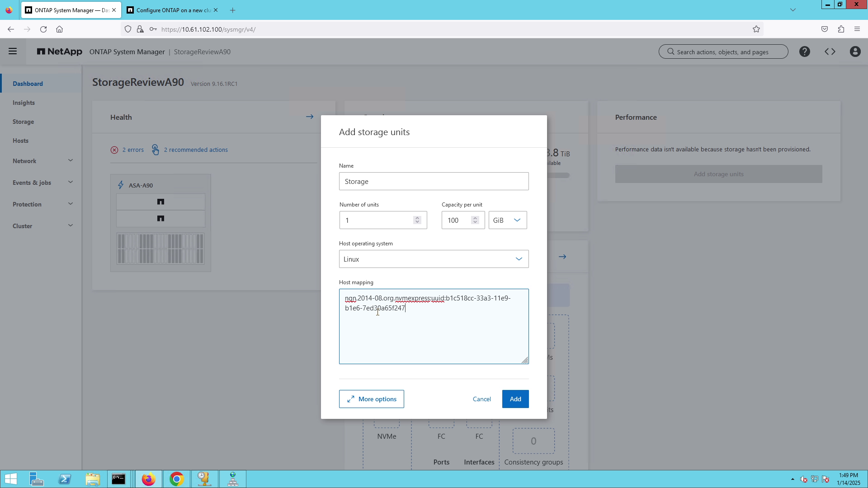Open the help question mark icon
This screenshot has width=868, height=488.
805,52
